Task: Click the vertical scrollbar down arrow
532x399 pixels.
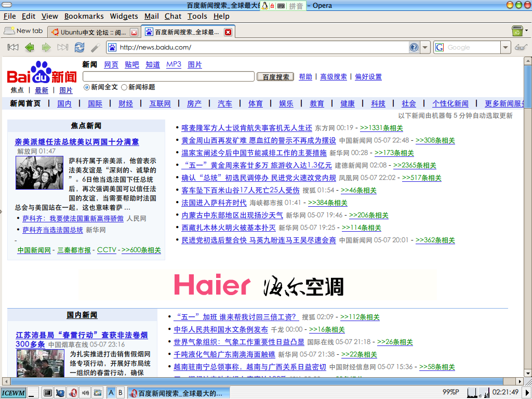Action: coord(528,373)
